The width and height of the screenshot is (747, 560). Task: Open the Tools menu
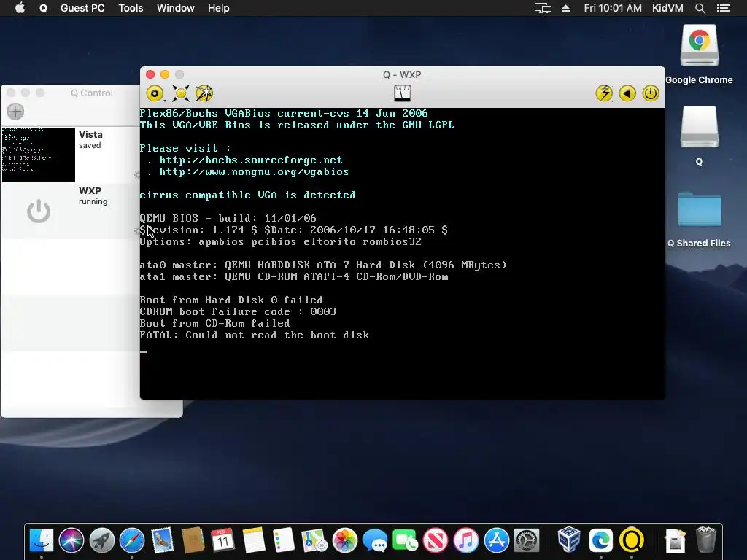click(x=131, y=8)
